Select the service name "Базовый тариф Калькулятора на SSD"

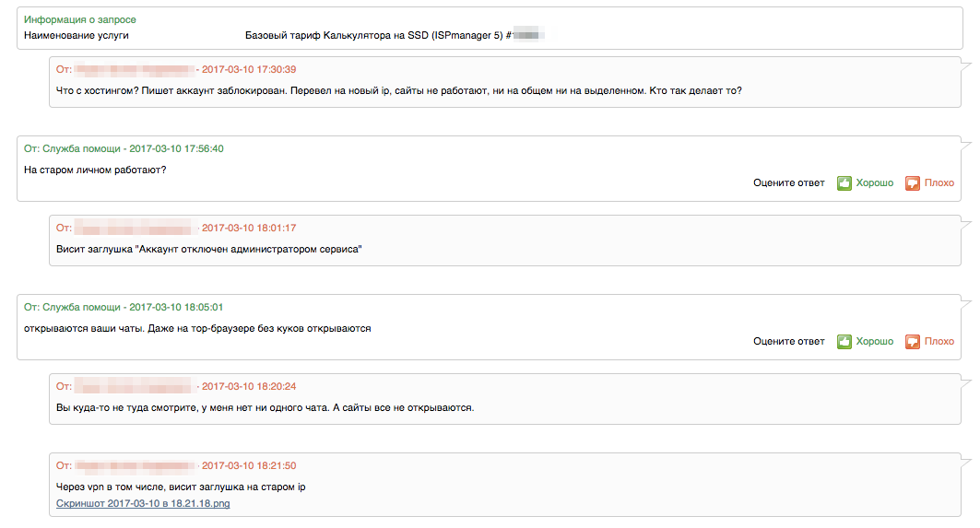click(374, 35)
